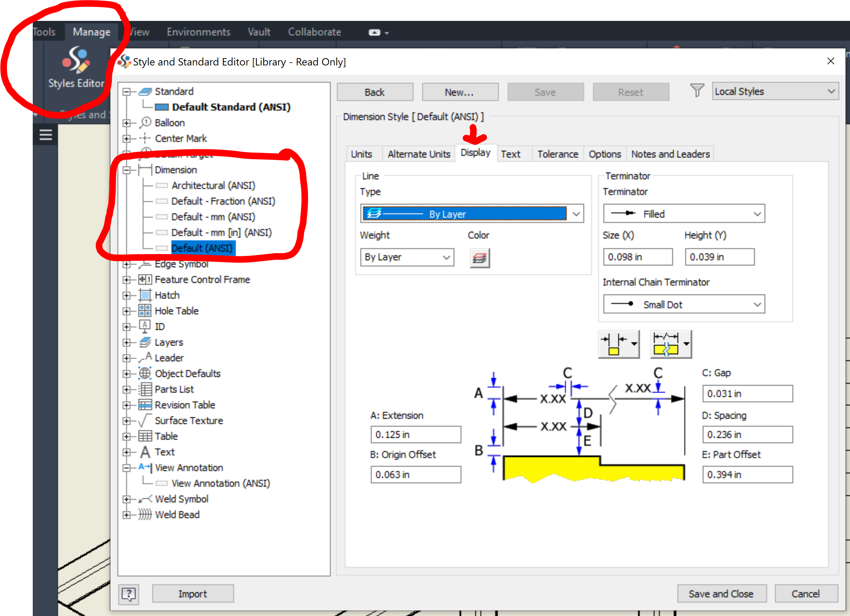
Task: Select the View Annotation category
Action: pos(189,468)
